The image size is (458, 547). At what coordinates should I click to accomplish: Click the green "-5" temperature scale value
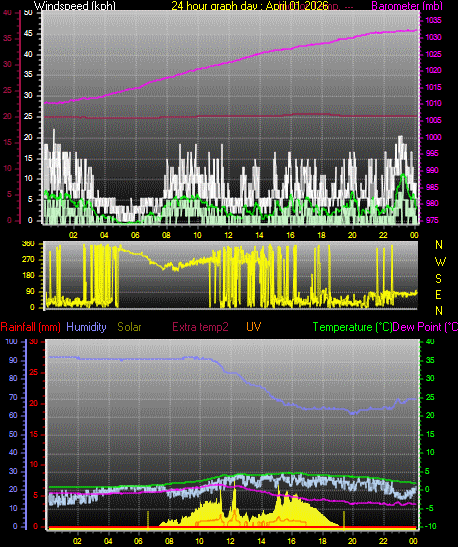tap(429, 508)
